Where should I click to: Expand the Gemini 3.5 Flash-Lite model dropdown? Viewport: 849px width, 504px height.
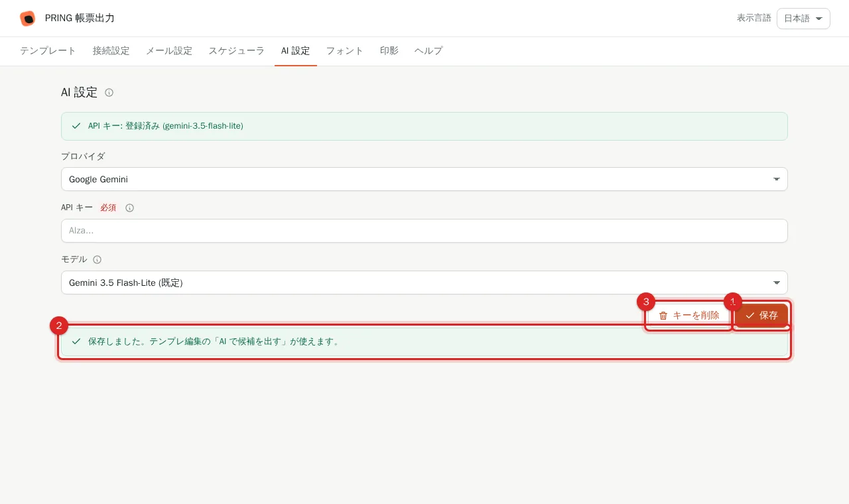(x=424, y=283)
